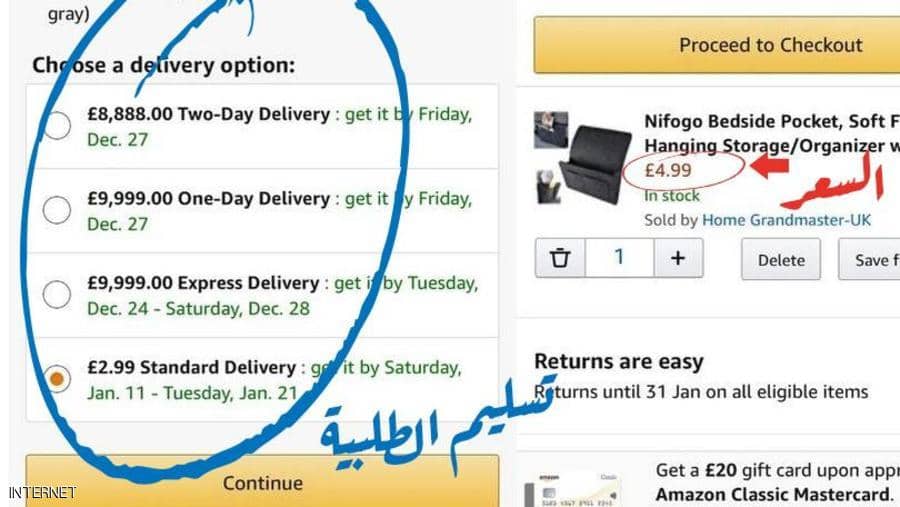Screen dimensions: 900x507
Task: Select the bottom small product thumbnail
Action: point(549,187)
